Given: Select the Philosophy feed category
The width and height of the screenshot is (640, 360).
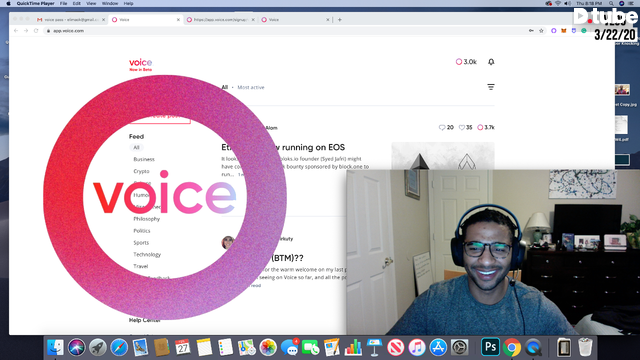Looking at the screenshot, I should click(x=147, y=219).
